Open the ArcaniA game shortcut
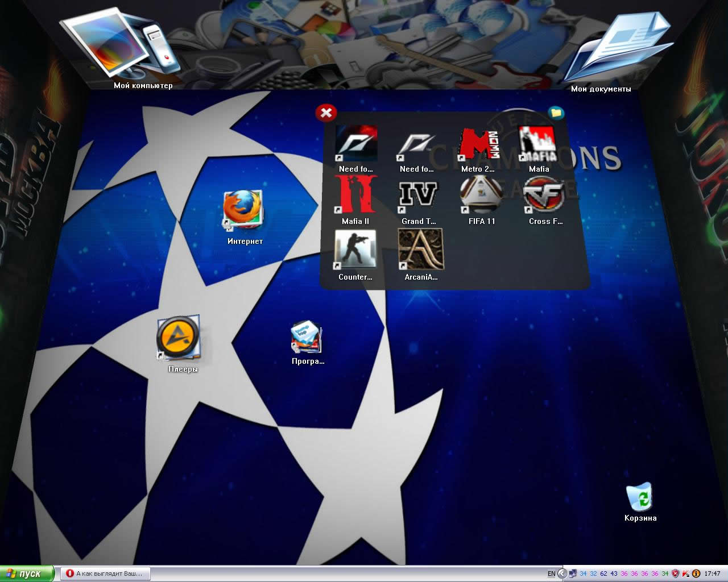This screenshot has width=728, height=582. (420, 250)
